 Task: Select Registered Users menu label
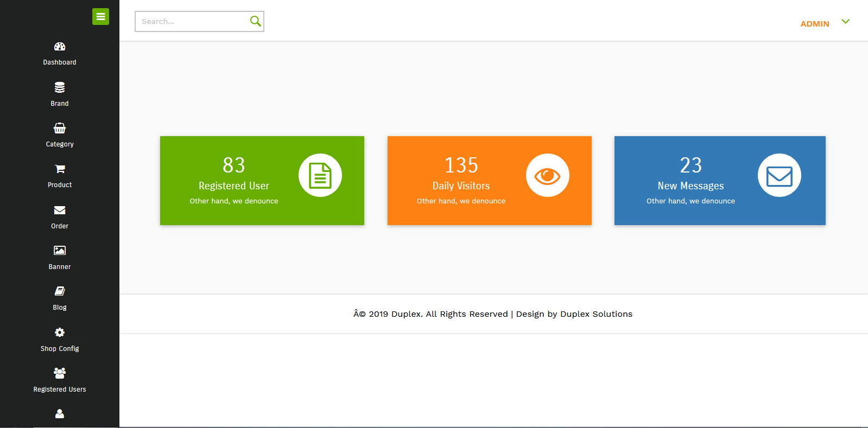click(x=60, y=389)
